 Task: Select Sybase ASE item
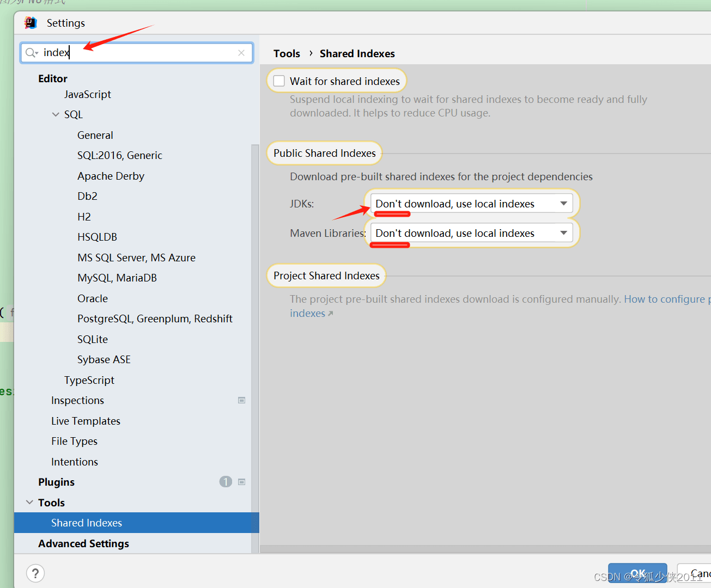point(104,359)
